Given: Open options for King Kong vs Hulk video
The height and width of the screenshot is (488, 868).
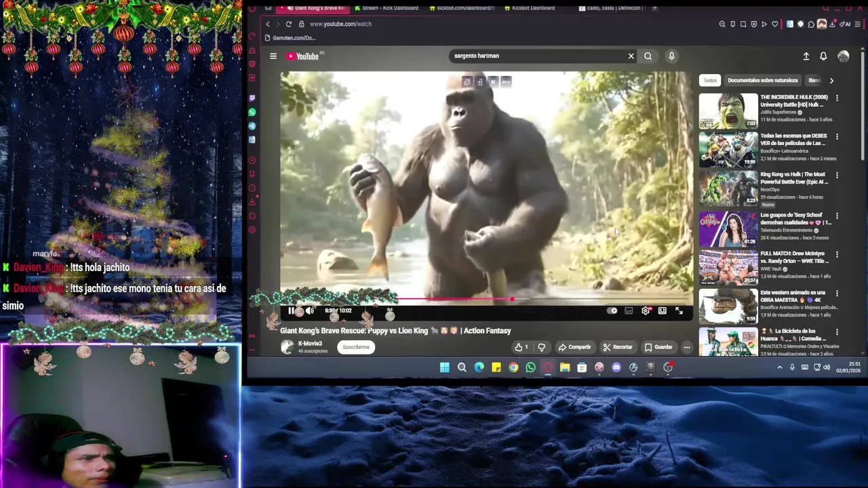Looking at the screenshot, I should [x=837, y=176].
